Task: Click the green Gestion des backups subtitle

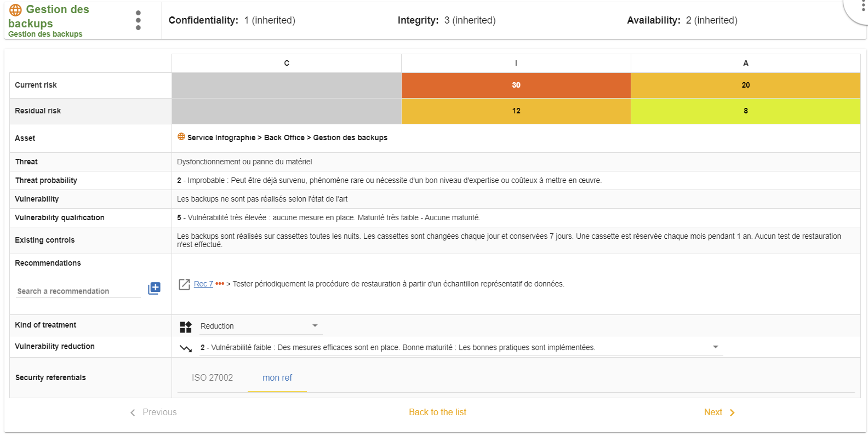Action: [45, 34]
